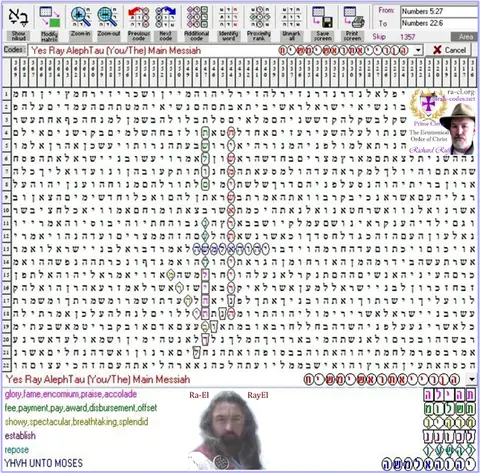The height and width of the screenshot is (473, 480).
Task: Click the To field showing Numbers 22:6
Action: [x=439, y=23]
